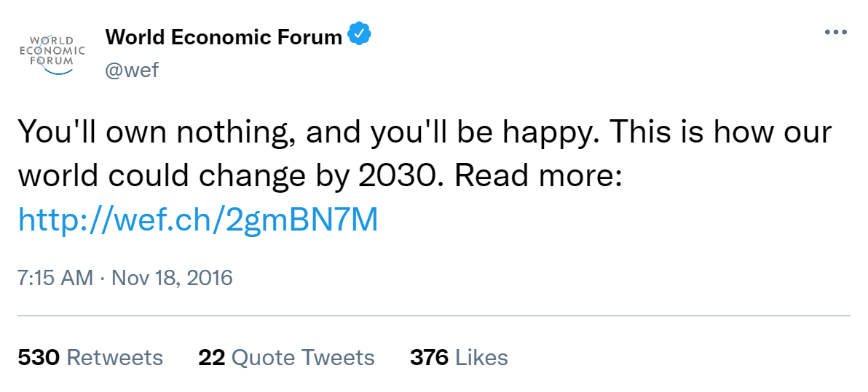Click the World Economic Forum logo avatar
The width and height of the screenshot is (868, 392).
pos(51,52)
